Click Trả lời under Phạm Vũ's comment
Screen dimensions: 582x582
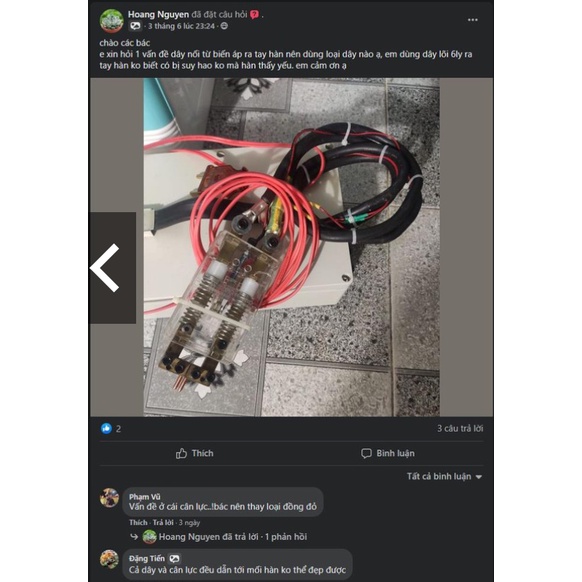[x=163, y=522]
